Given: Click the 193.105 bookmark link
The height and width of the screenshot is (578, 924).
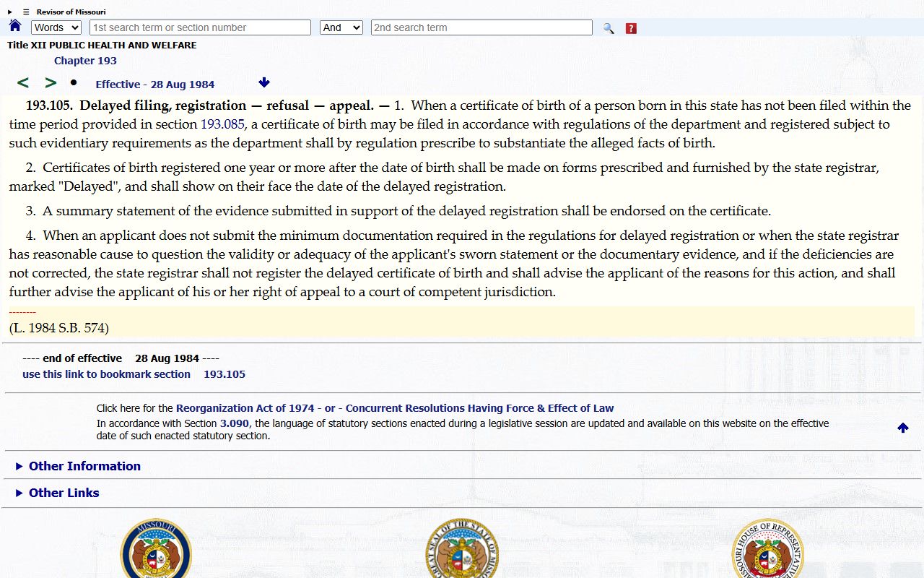Looking at the screenshot, I should (225, 374).
